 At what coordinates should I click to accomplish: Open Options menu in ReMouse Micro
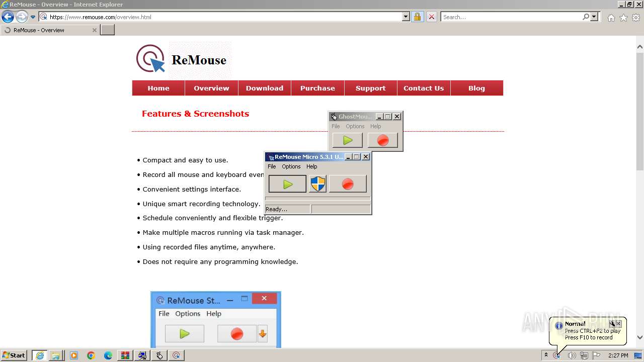click(291, 166)
